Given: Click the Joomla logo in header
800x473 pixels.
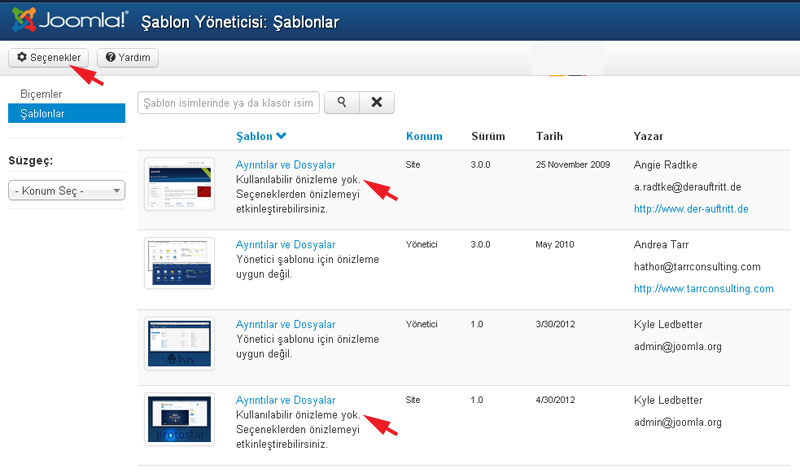Looking at the screenshot, I should 70,20.
